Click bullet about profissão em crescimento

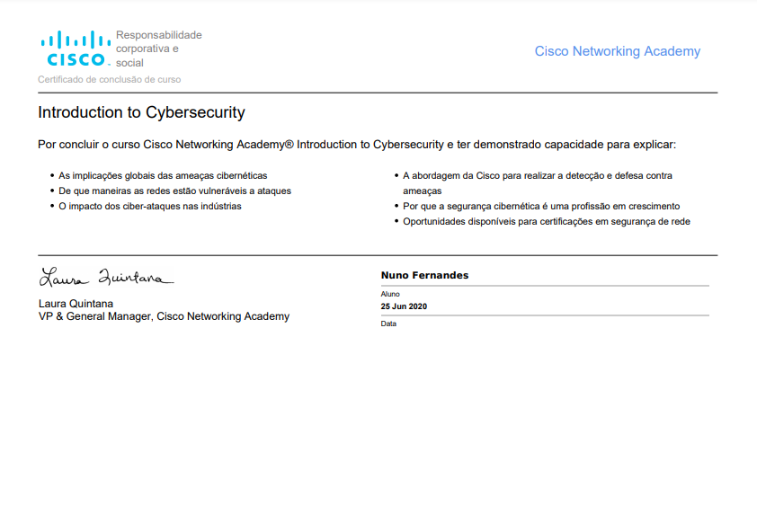click(x=540, y=206)
